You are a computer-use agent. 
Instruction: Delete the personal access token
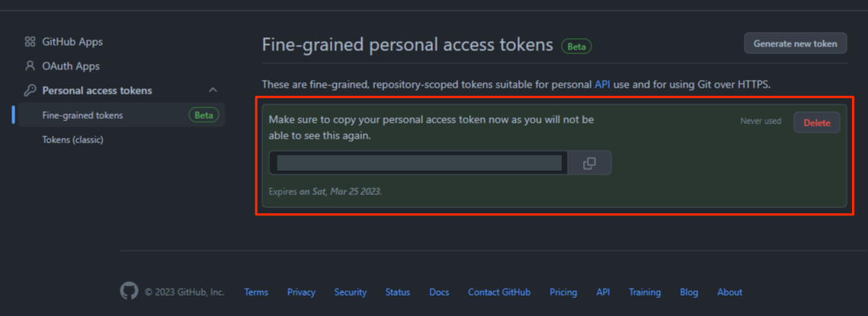coord(817,123)
